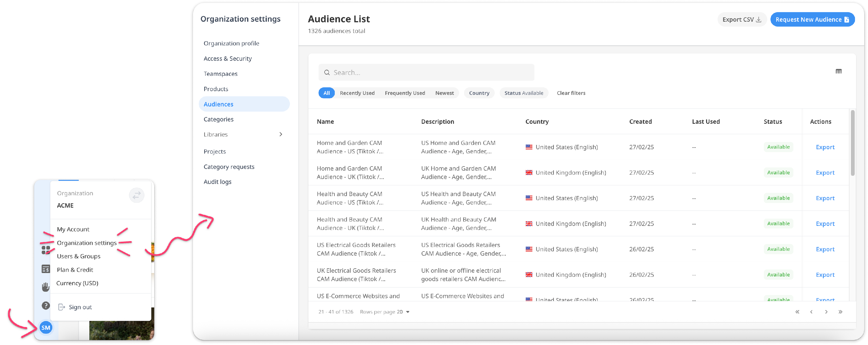Go to the first page of audiences
This screenshot has width=868, height=345.
click(797, 312)
